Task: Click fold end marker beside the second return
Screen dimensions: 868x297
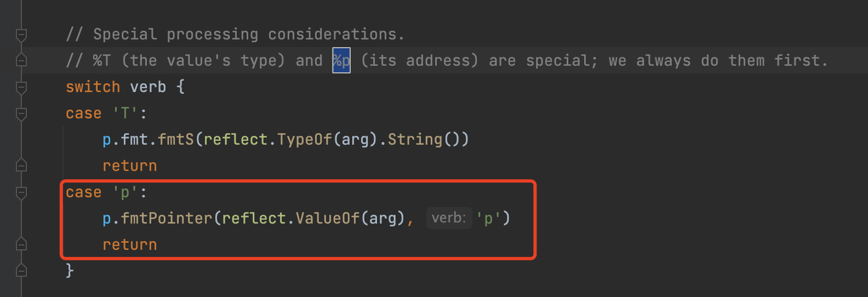Action: [21, 244]
